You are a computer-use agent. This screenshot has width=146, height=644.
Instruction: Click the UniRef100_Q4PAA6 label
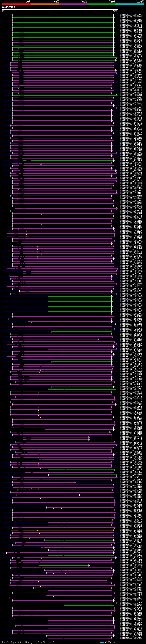pyautogui.click(x=131, y=47)
